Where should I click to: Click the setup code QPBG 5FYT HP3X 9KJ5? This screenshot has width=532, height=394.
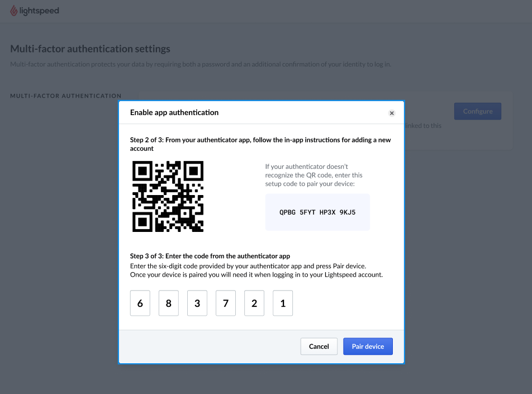coord(317,212)
